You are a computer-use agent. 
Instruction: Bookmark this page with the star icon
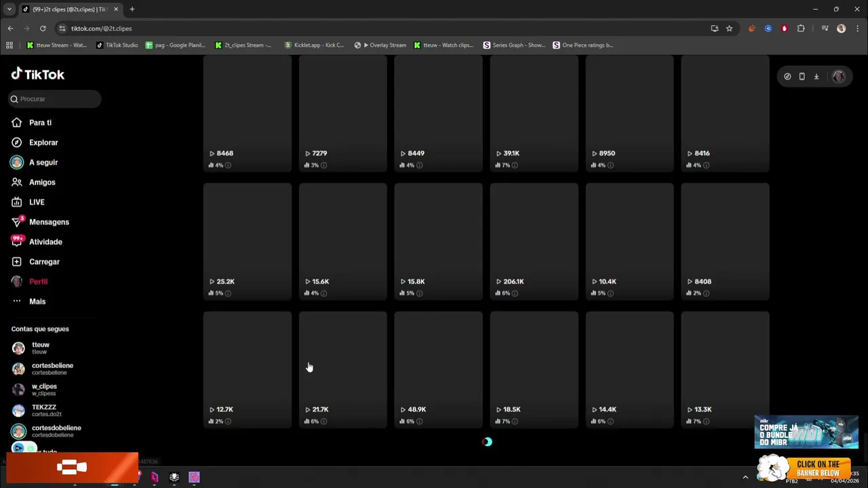729,28
